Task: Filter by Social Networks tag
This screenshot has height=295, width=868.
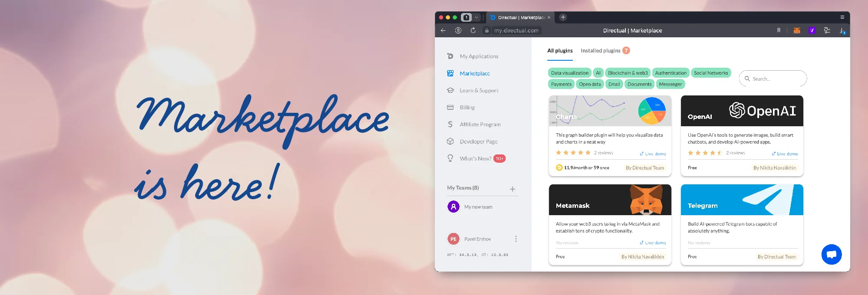Action: [x=711, y=73]
